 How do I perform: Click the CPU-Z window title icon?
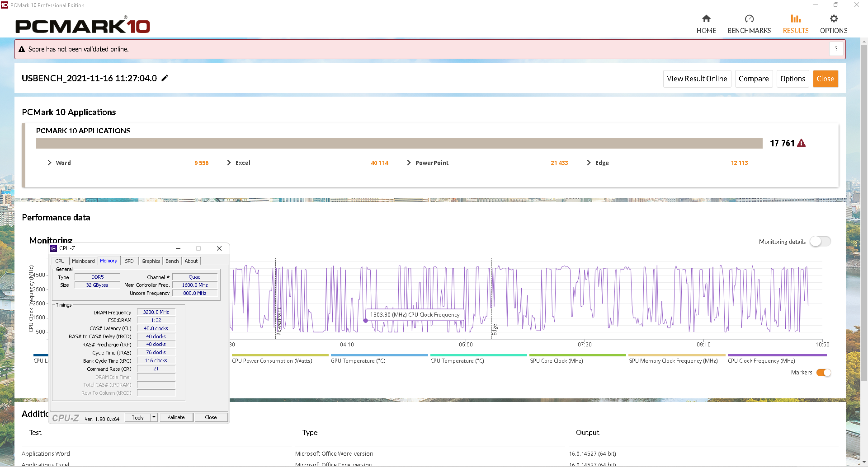point(53,248)
